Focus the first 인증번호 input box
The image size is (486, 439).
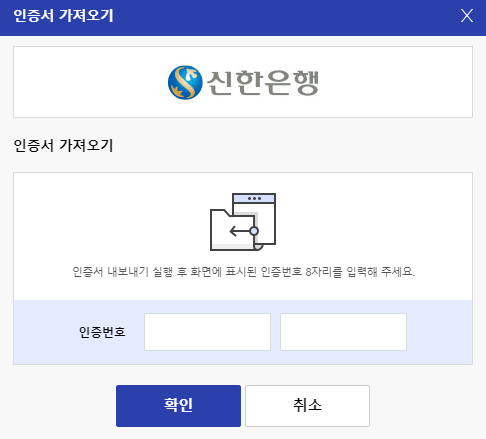[x=207, y=332]
